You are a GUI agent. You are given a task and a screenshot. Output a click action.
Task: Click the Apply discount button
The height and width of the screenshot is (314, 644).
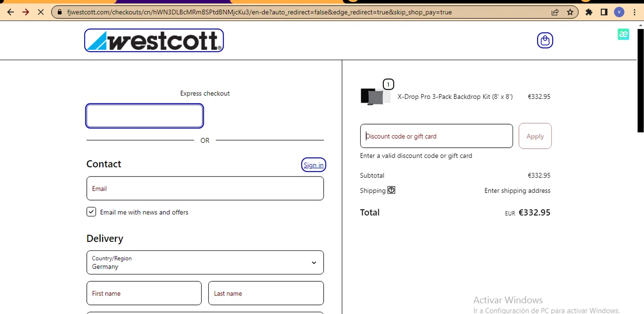point(535,136)
